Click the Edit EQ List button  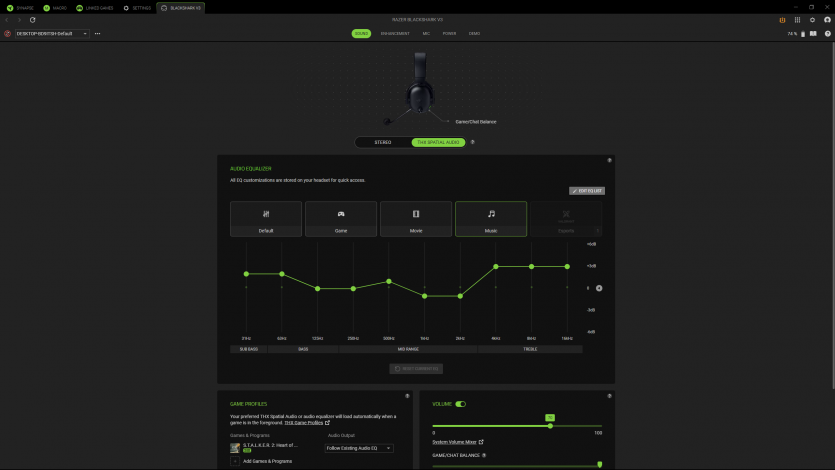pyautogui.click(x=587, y=190)
